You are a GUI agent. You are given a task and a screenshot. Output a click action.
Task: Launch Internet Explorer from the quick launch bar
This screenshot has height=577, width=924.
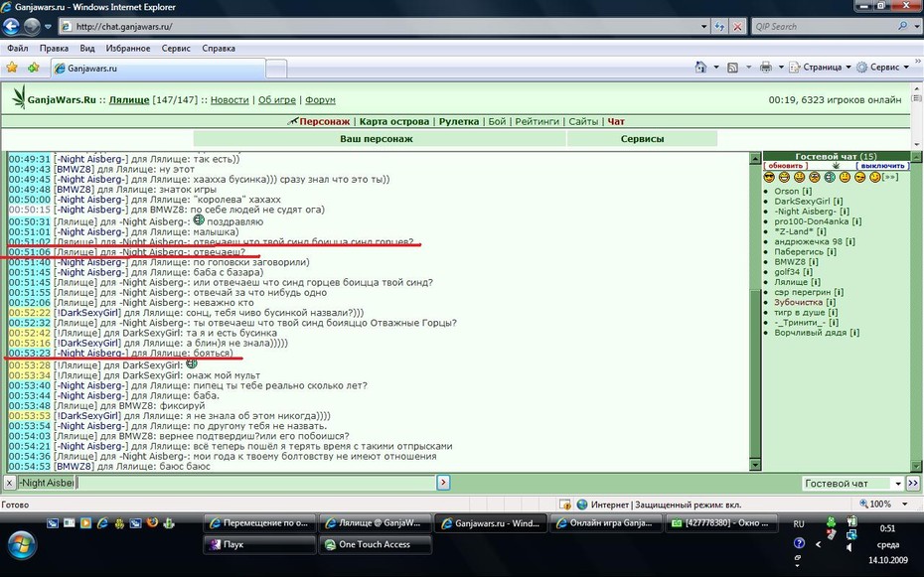(x=102, y=522)
